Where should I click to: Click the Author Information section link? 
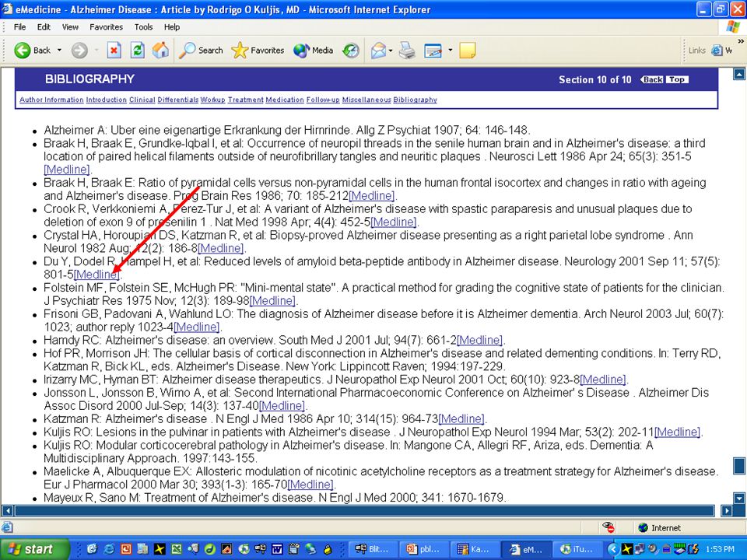(x=51, y=100)
